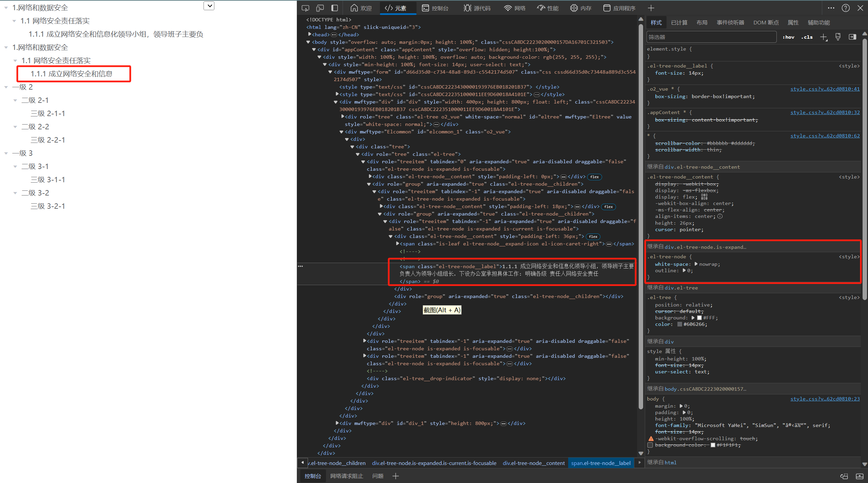Open the 已计算 styles tab

click(x=679, y=22)
